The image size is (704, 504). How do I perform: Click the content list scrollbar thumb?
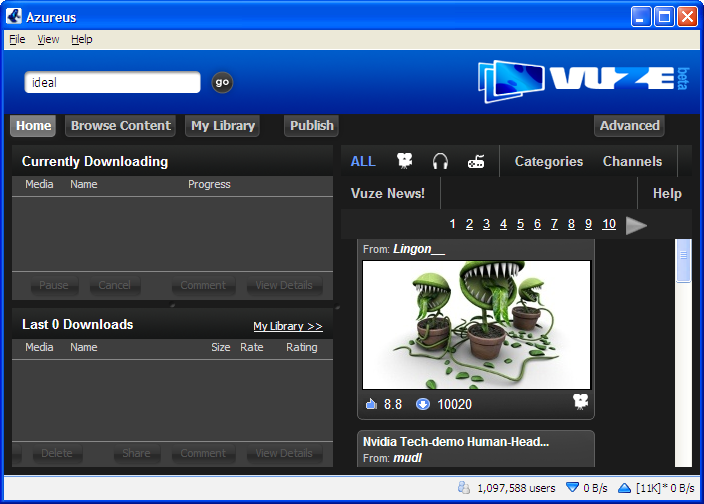[x=683, y=261]
